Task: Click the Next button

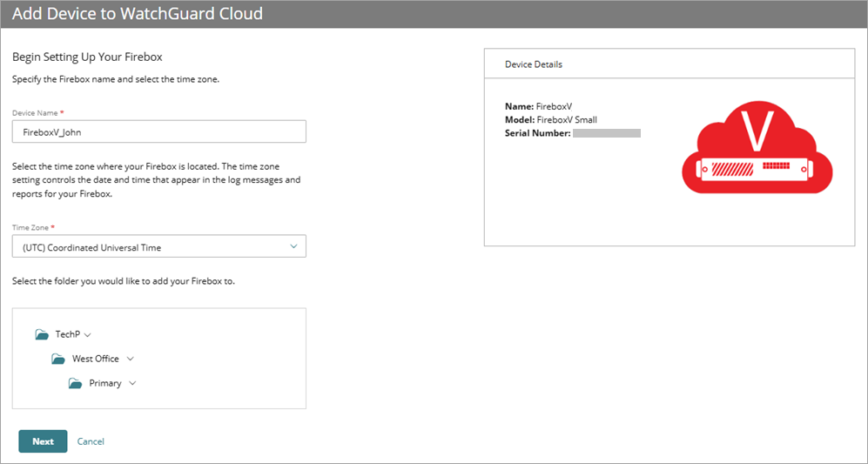Action: (x=43, y=441)
